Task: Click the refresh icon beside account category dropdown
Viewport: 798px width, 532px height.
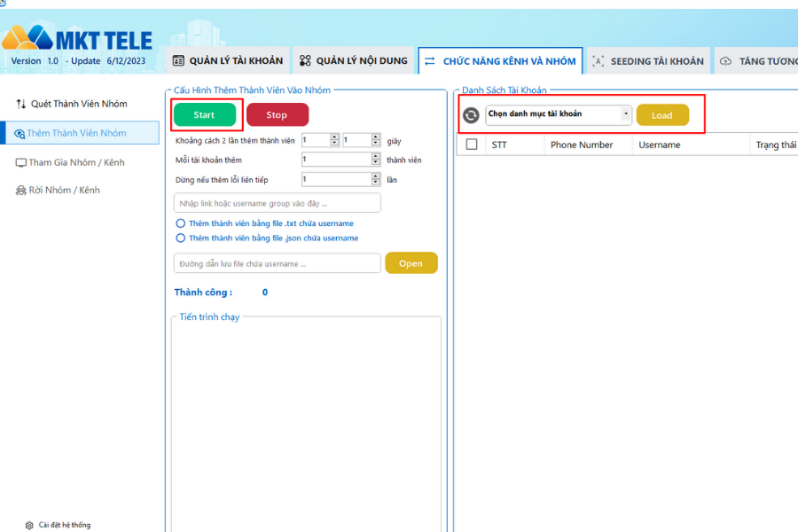Action: [x=471, y=115]
